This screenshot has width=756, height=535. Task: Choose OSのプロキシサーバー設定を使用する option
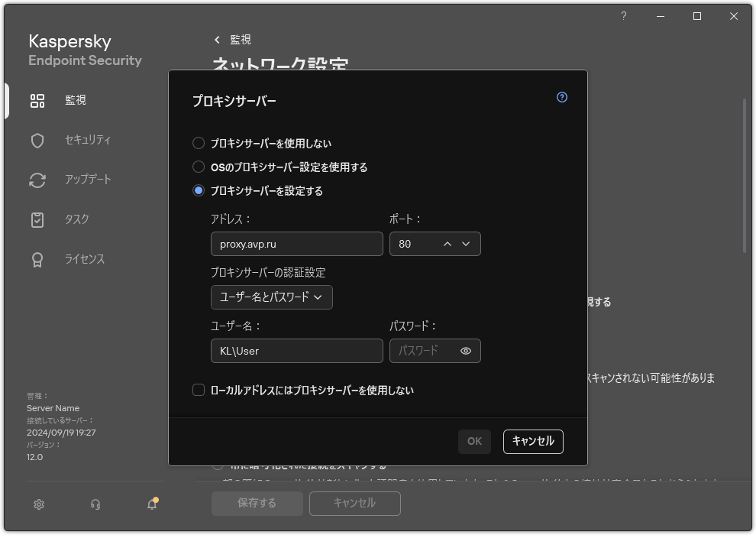point(199,167)
